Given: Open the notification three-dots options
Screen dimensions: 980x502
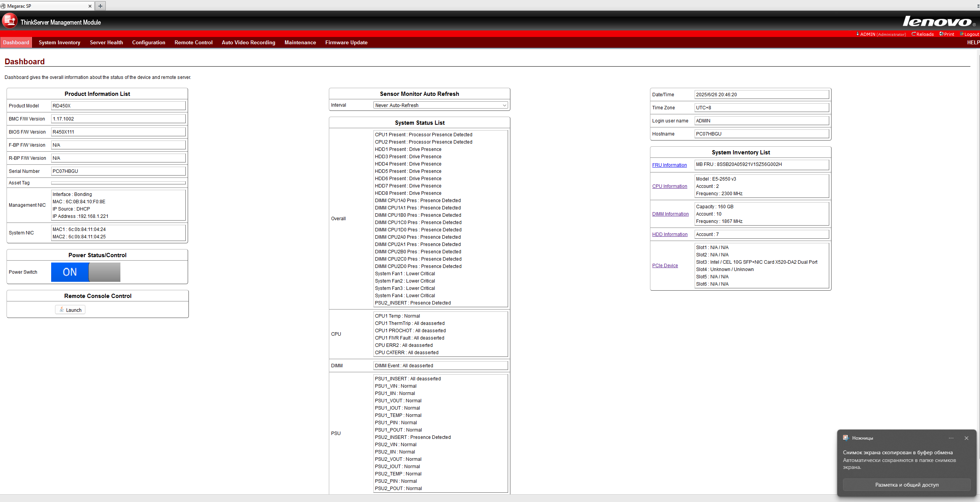Looking at the screenshot, I should pyautogui.click(x=951, y=438).
